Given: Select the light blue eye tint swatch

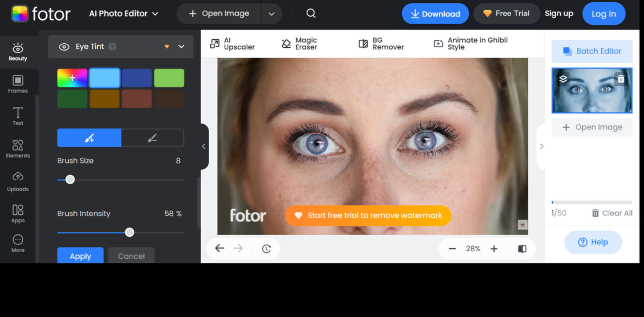Looking at the screenshot, I should pyautogui.click(x=104, y=77).
